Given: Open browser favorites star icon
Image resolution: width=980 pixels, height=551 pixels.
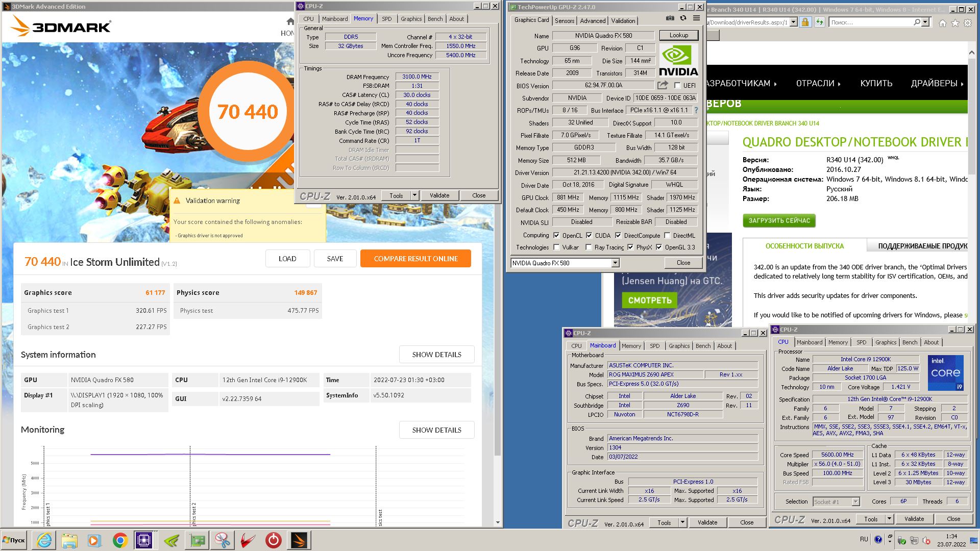Looking at the screenshot, I should [x=955, y=23].
